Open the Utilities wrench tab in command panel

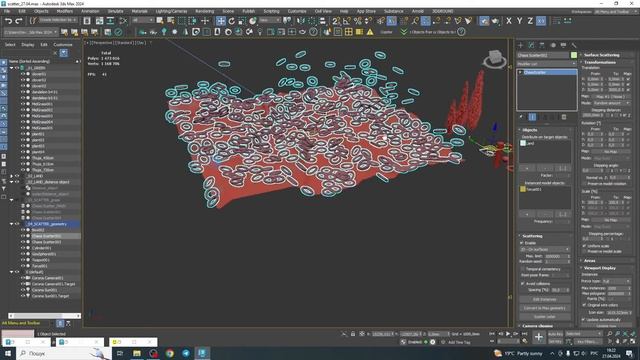[x=573, y=45]
